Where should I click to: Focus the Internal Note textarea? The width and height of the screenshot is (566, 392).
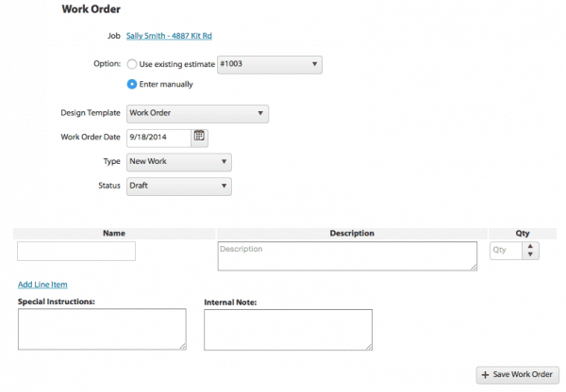tap(288, 330)
